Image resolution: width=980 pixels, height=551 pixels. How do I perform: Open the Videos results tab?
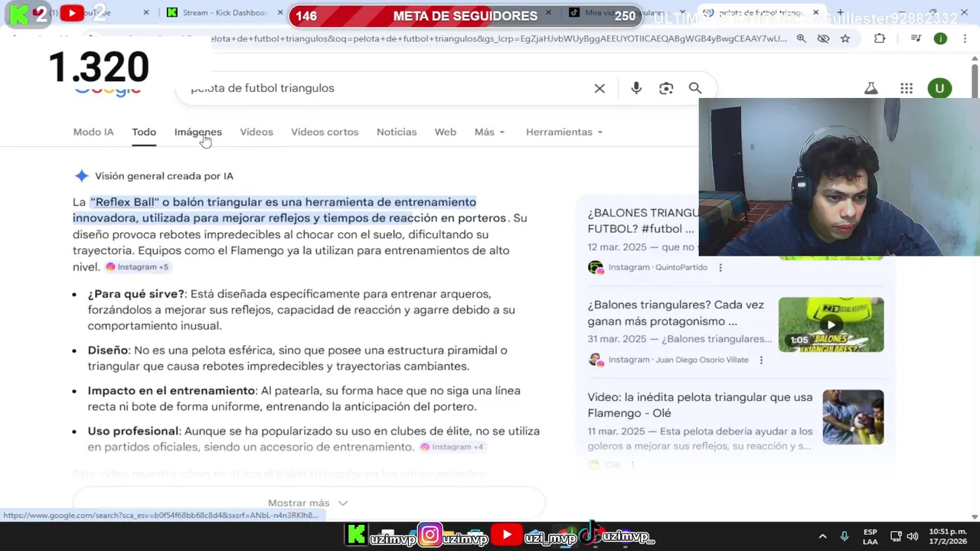(256, 132)
